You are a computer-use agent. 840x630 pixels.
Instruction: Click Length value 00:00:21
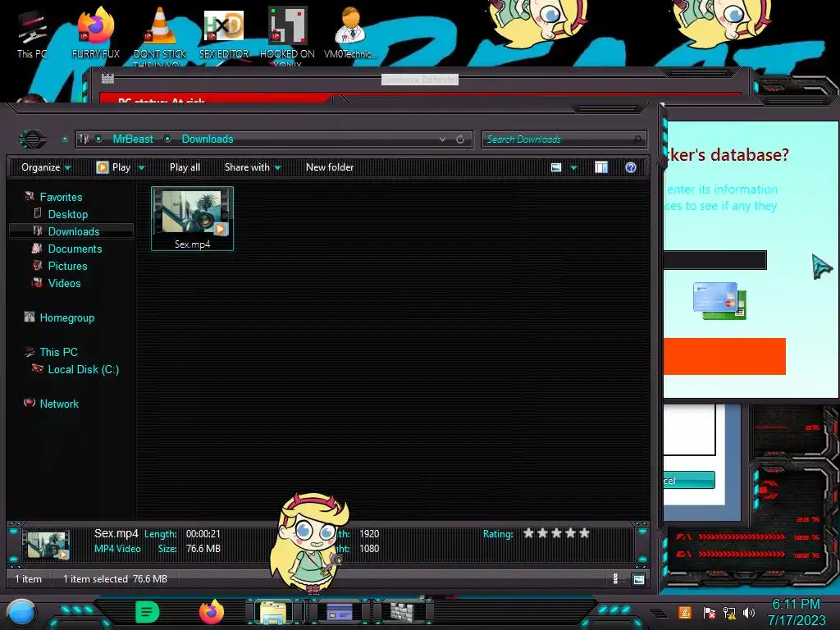203,533
